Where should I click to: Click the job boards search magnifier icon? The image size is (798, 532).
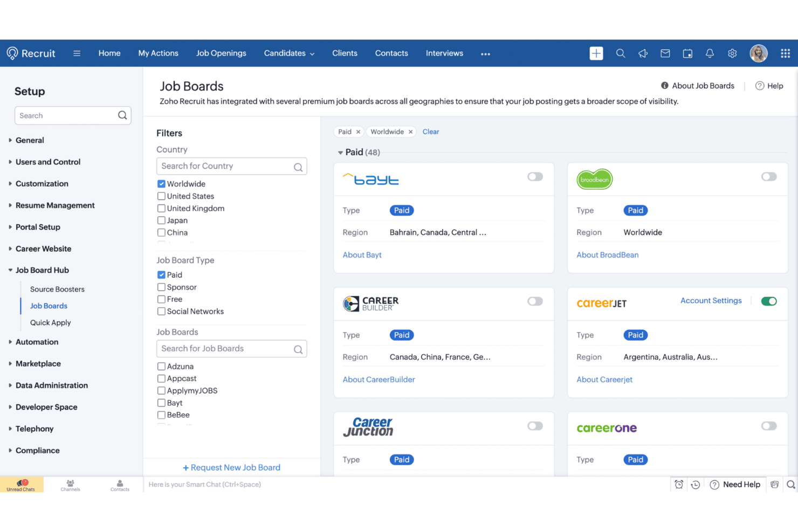[x=298, y=349]
